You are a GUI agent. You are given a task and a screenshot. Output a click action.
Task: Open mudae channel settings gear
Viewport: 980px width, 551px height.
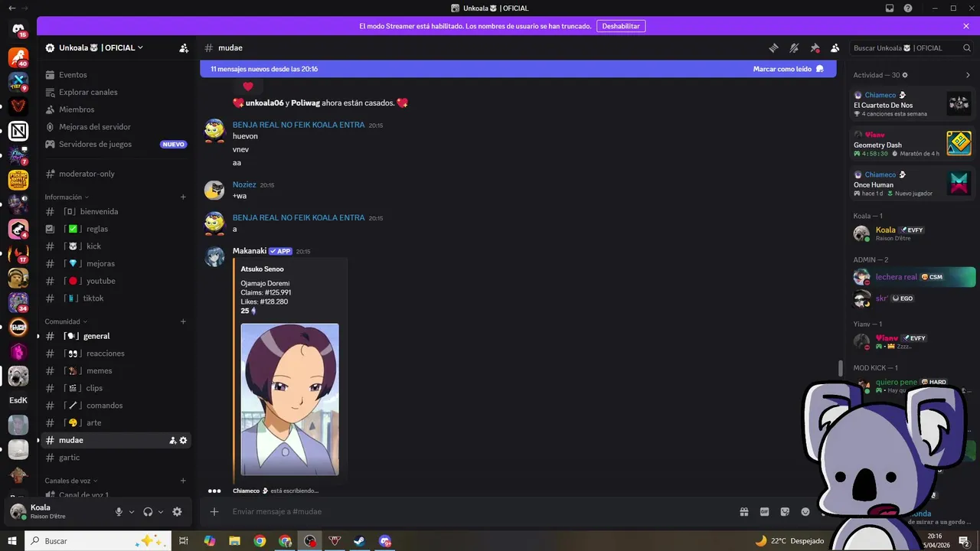click(x=183, y=440)
